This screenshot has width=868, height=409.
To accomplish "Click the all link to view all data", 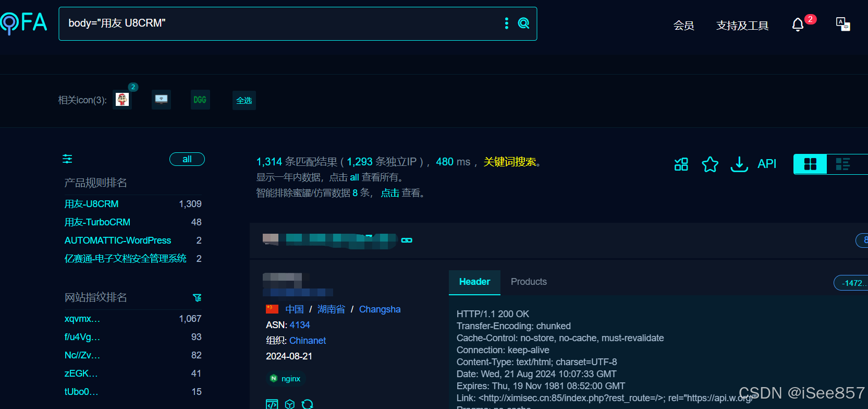I will [354, 177].
